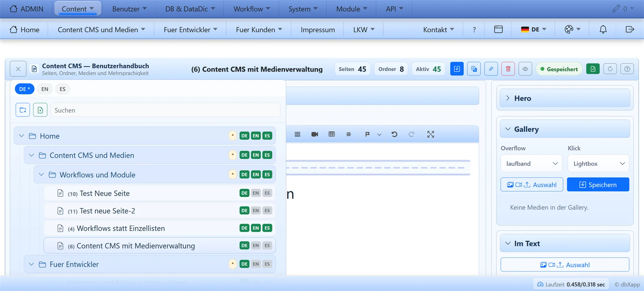This screenshot has width=644, height=291.
Task: Redo edit in editor toolbar
Action: click(x=411, y=134)
